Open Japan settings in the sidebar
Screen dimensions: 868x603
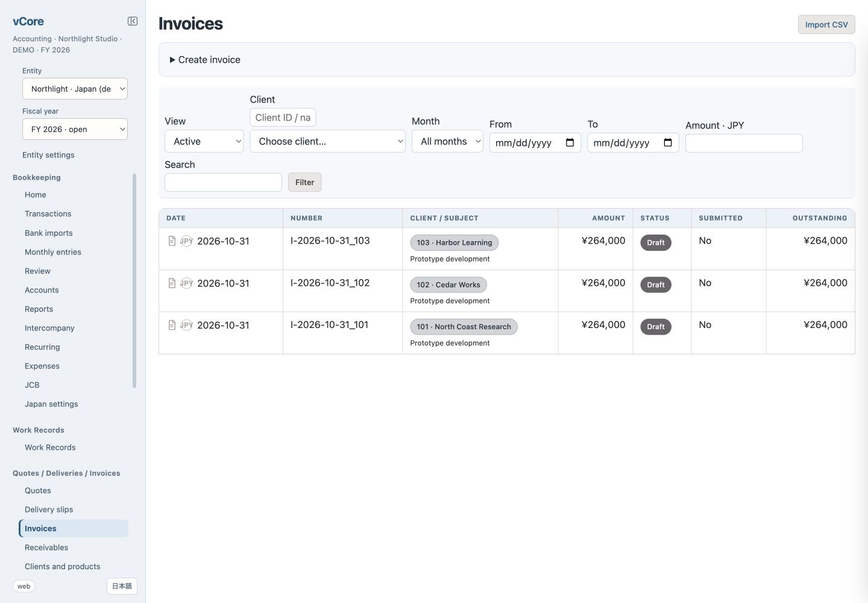coord(51,404)
